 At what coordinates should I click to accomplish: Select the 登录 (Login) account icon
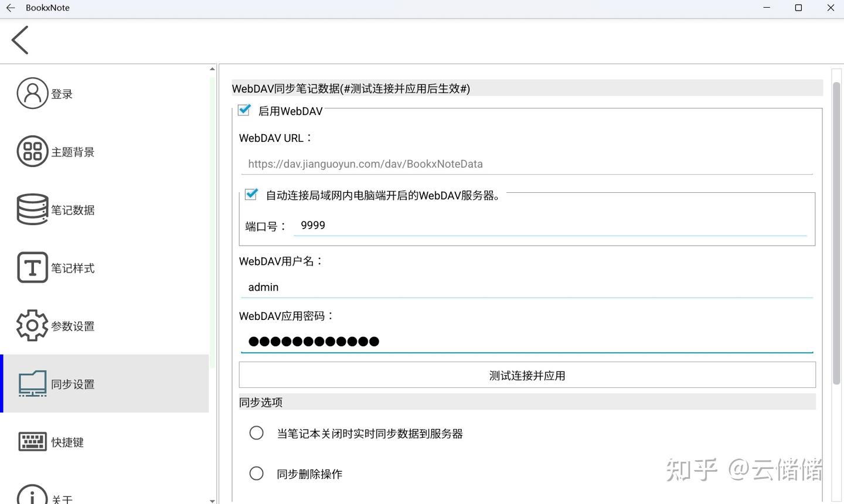pyautogui.click(x=32, y=93)
